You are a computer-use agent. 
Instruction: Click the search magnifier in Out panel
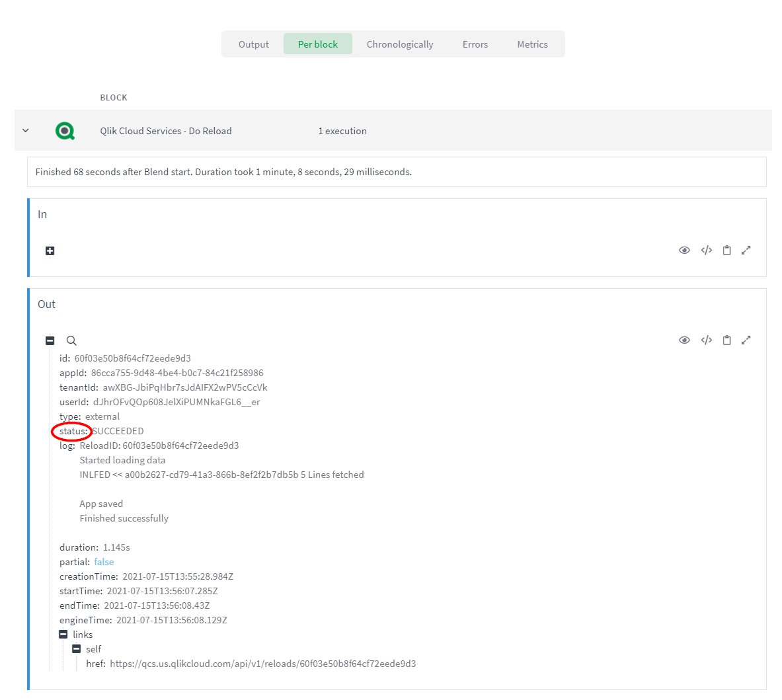tap(71, 341)
